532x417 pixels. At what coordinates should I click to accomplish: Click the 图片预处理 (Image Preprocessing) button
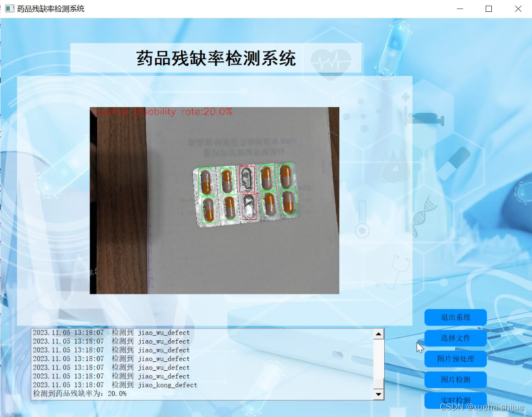455,359
